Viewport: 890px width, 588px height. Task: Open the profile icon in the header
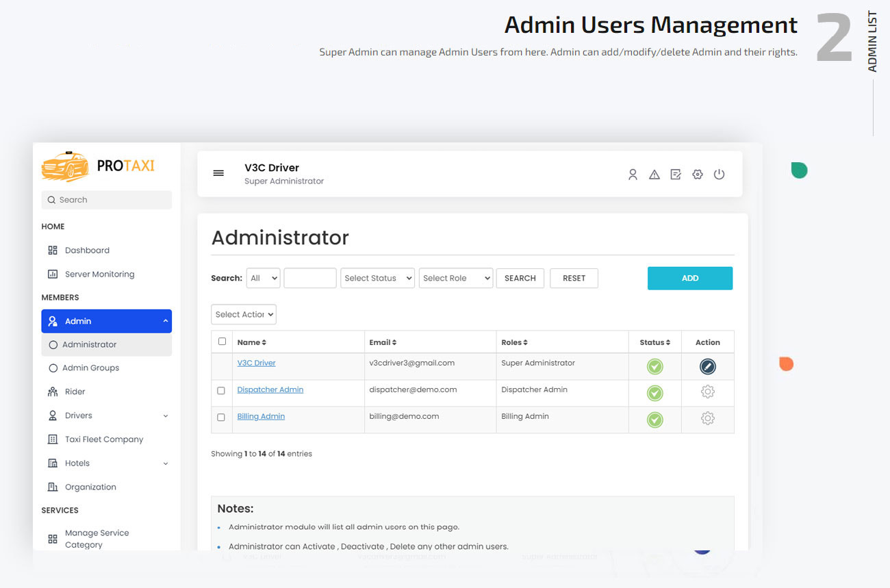pyautogui.click(x=632, y=175)
